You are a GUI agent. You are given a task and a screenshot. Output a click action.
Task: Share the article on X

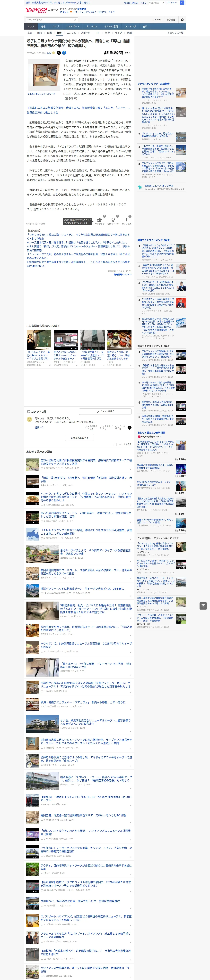(59, 53)
